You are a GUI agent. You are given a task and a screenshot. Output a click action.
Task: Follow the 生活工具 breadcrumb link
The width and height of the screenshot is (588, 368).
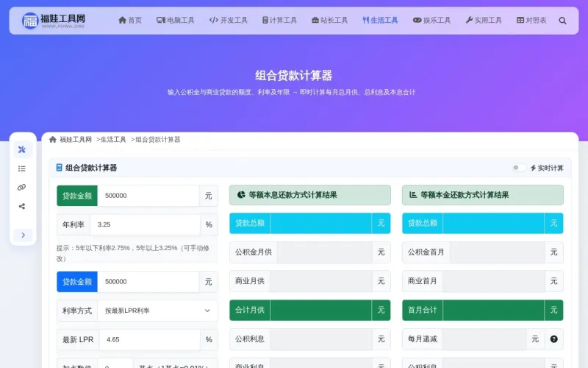click(x=113, y=140)
